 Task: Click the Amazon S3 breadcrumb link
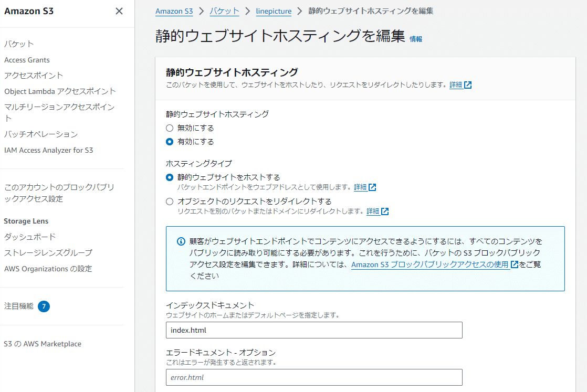click(174, 11)
